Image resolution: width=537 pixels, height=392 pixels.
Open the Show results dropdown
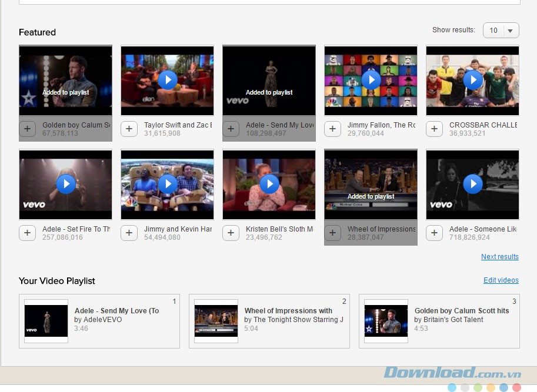(501, 31)
